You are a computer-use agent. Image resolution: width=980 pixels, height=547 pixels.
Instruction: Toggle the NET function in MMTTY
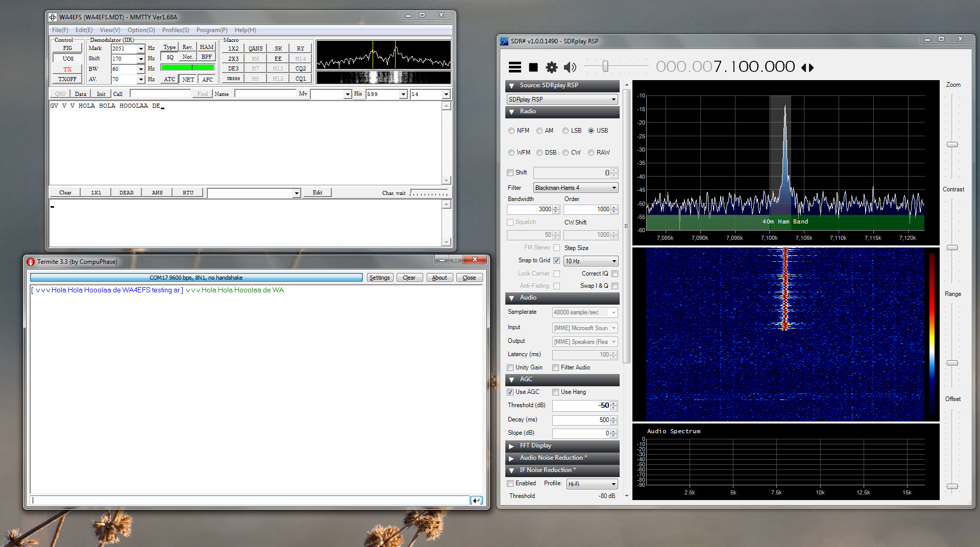pos(188,79)
